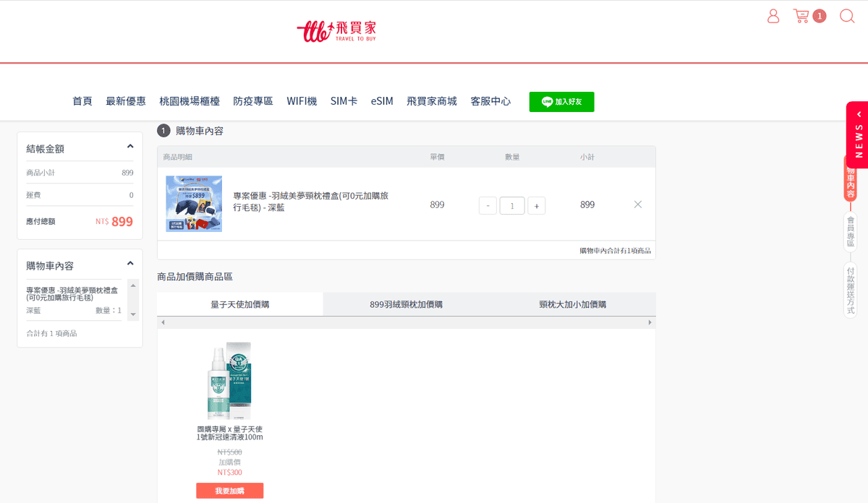Click the 飛買家 TRAVEL TO BUY logo

pos(338,30)
